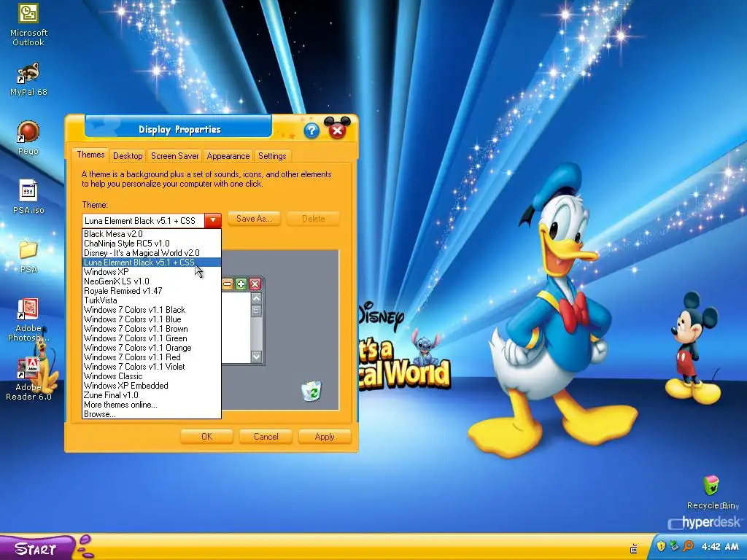The width and height of the screenshot is (747, 560).
Task: Click the Save As... button
Action: pos(254,219)
